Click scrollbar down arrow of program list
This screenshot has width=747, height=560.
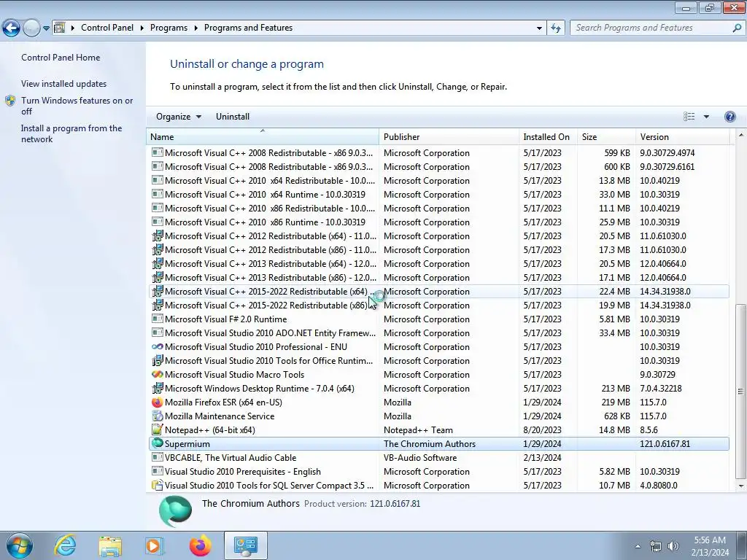741,486
